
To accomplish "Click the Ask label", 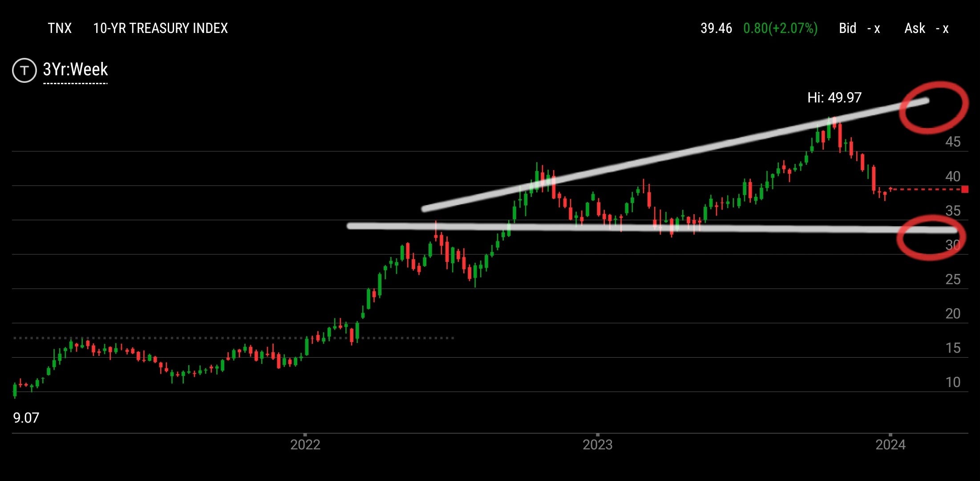I will tap(915, 29).
